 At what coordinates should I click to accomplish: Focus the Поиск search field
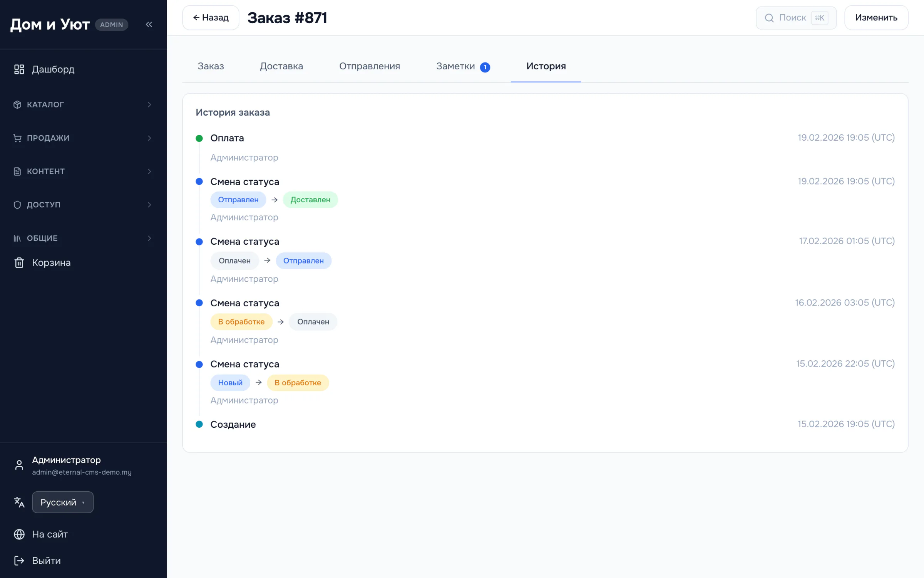pos(796,18)
